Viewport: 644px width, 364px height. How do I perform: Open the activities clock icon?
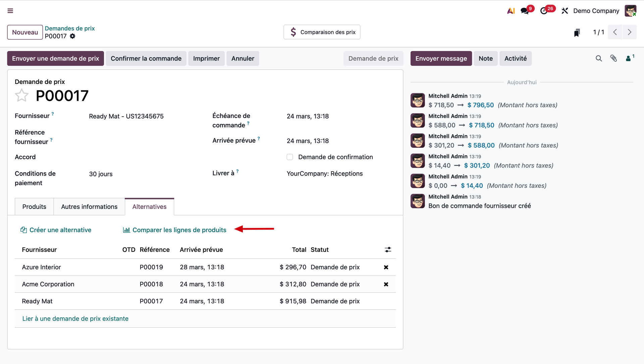pyautogui.click(x=544, y=11)
